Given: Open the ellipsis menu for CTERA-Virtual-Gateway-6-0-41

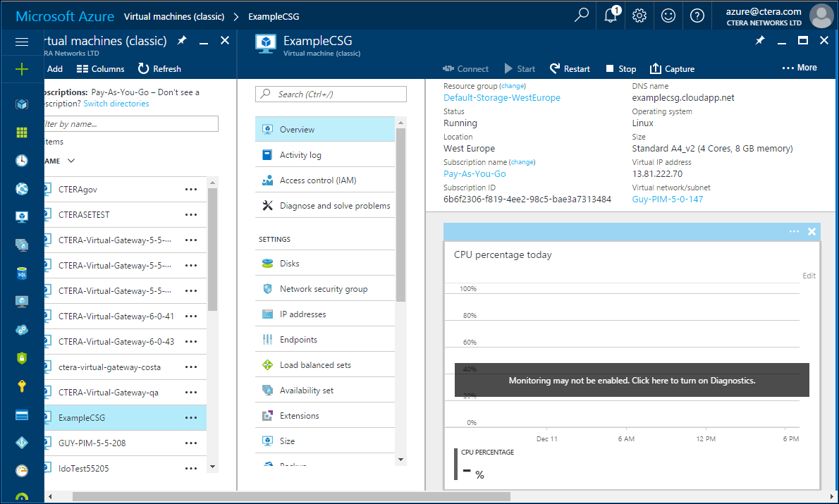Looking at the screenshot, I should tap(191, 316).
